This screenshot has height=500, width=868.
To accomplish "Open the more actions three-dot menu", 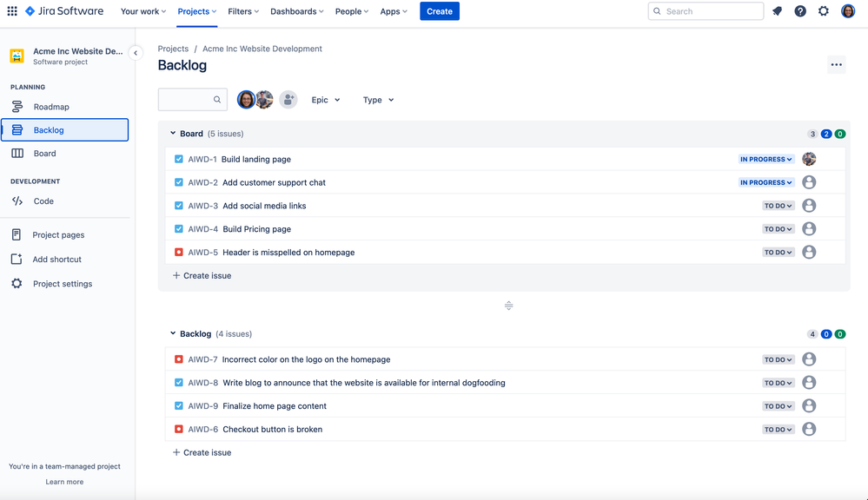I will click(x=837, y=65).
